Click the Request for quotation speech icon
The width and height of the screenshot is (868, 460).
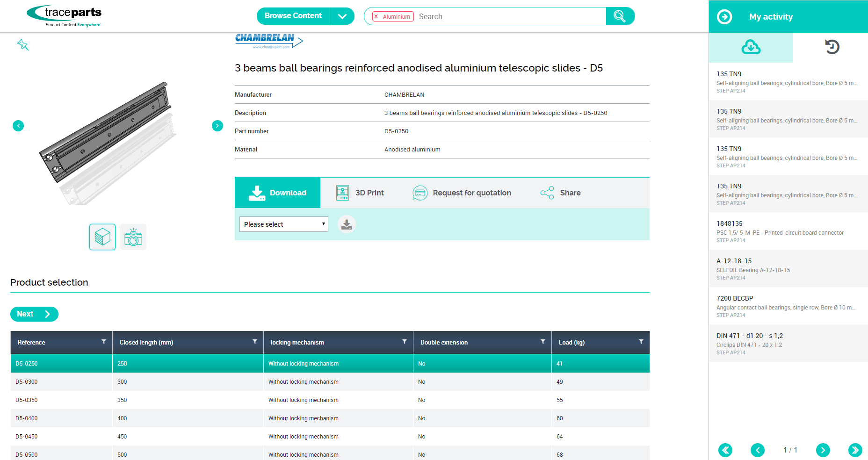click(420, 193)
